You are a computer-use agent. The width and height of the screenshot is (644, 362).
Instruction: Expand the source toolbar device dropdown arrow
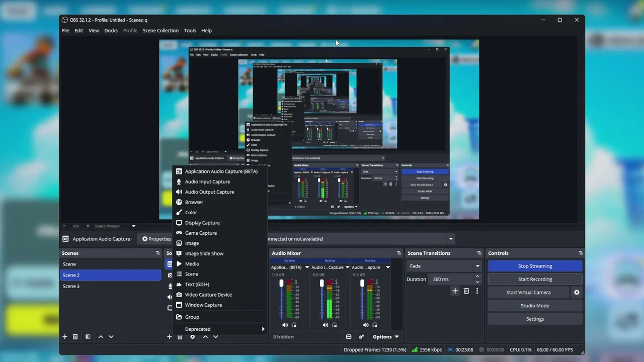pos(451,239)
